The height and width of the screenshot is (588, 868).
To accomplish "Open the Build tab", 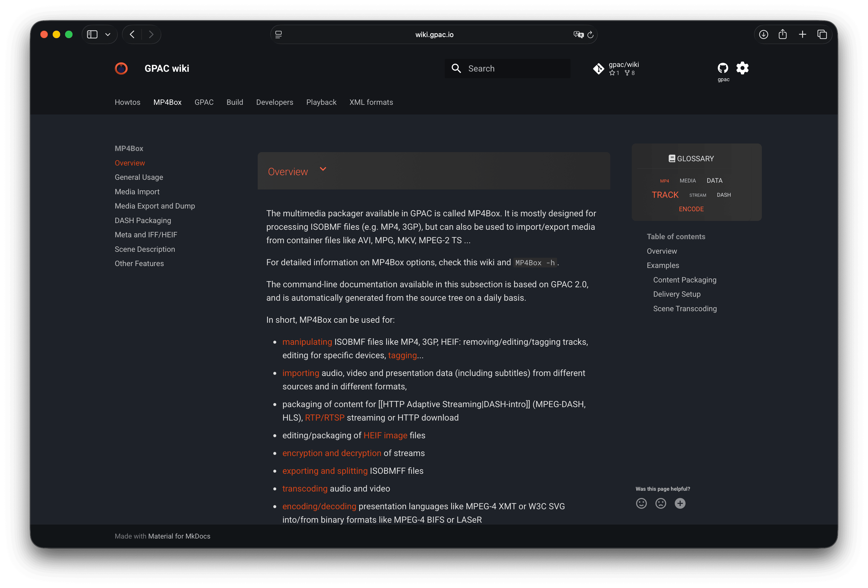I will [x=235, y=102].
